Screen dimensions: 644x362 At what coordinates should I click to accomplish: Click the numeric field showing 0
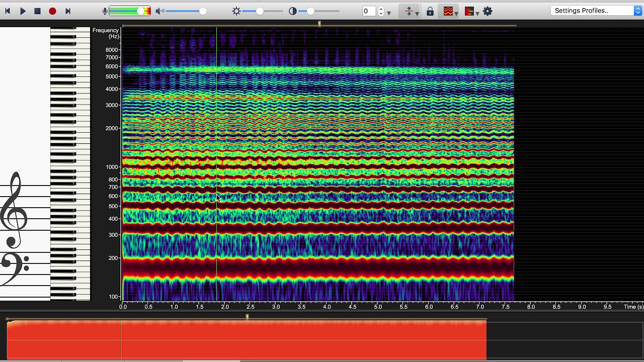(x=369, y=11)
